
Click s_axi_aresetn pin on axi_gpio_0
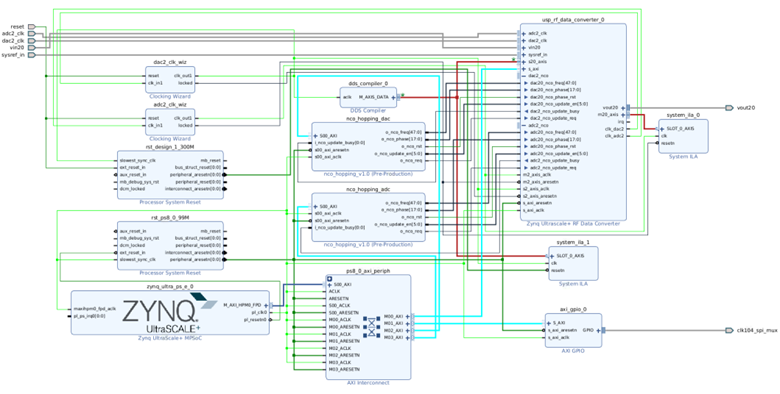pyautogui.click(x=562, y=330)
